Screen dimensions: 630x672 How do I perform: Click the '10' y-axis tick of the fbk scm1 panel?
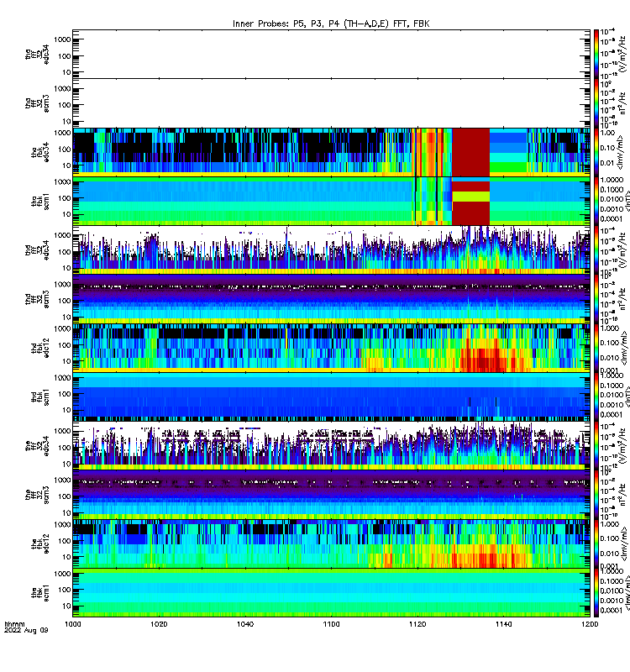click(x=67, y=606)
